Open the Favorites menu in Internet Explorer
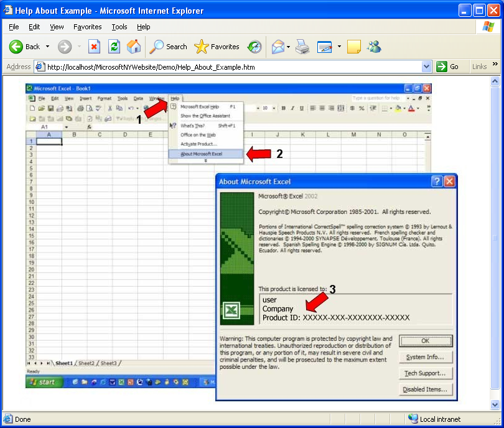The height and width of the screenshot is (428, 504). [x=88, y=27]
